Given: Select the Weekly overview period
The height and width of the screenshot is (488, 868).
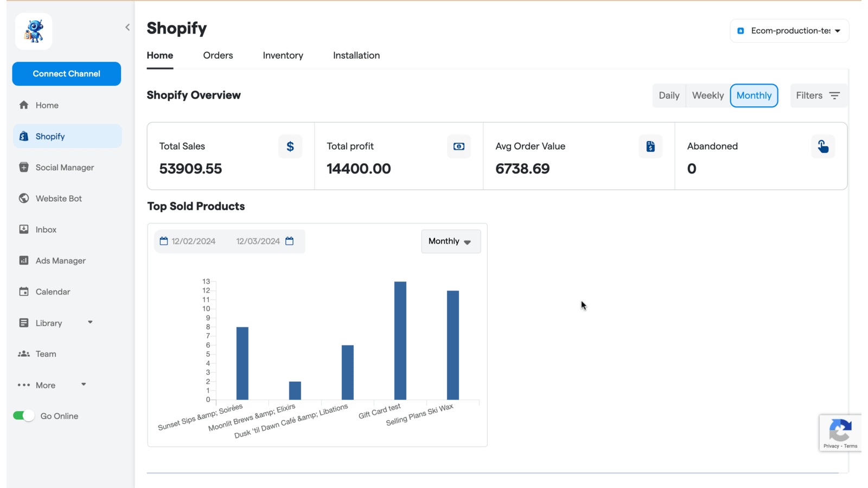Looking at the screenshot, I should coord(708,95).
